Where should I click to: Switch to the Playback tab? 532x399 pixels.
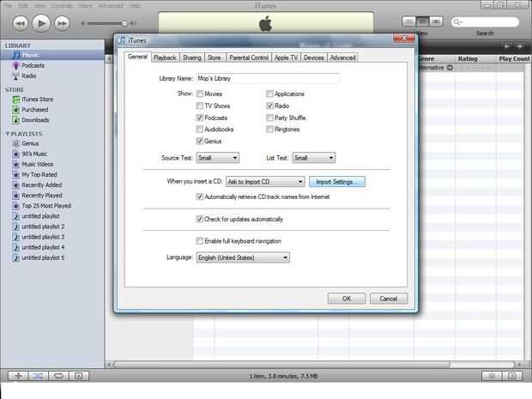(x=165, y=57)
